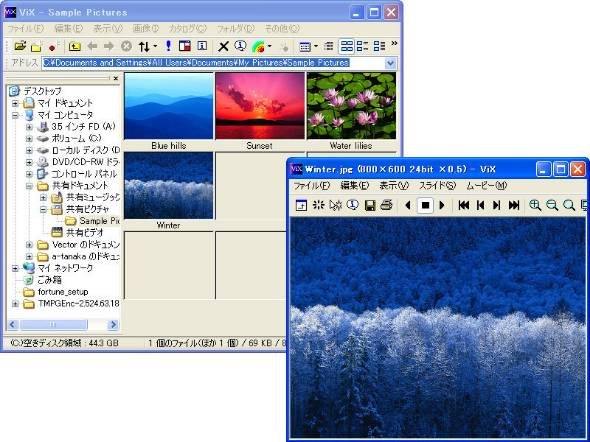Click the folder tree horizontal scrollbar thumb

pyautogui.click(x=53, y=324)
